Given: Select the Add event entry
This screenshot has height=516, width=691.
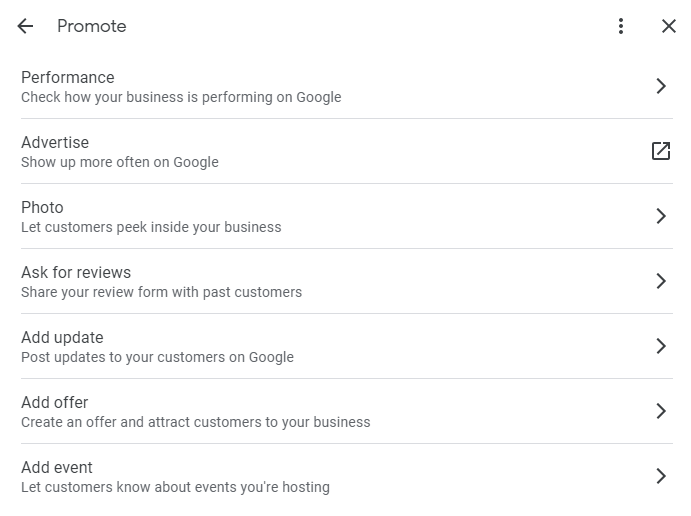Looking at the screenshot, I should click(x=57, y=467).
